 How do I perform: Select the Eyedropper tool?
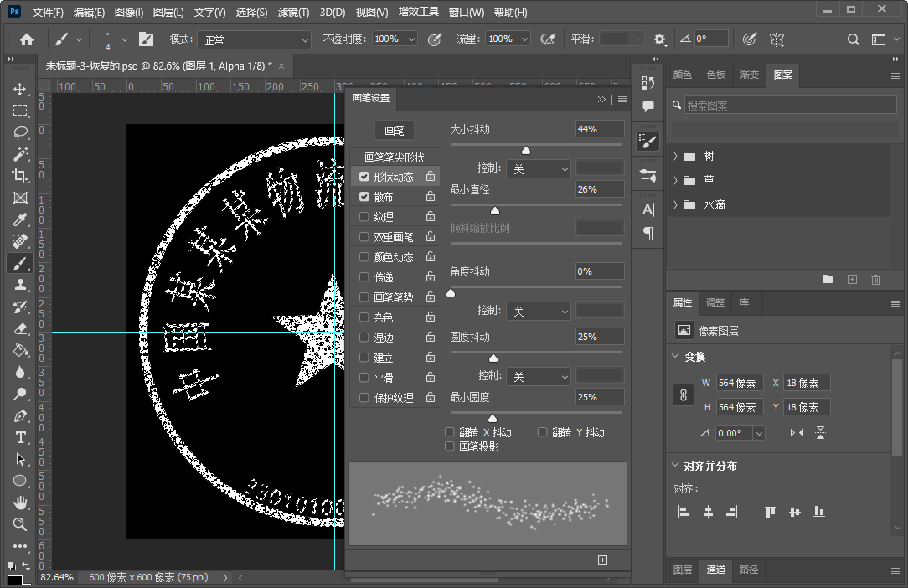(20, 219)
